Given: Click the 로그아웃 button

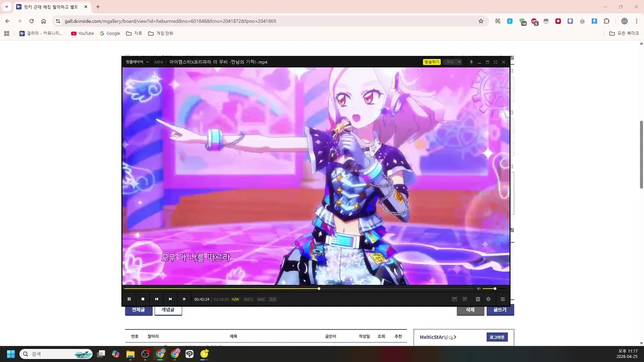Looking at the screenshot, I should pyautogui.click(x=497, y=337).
